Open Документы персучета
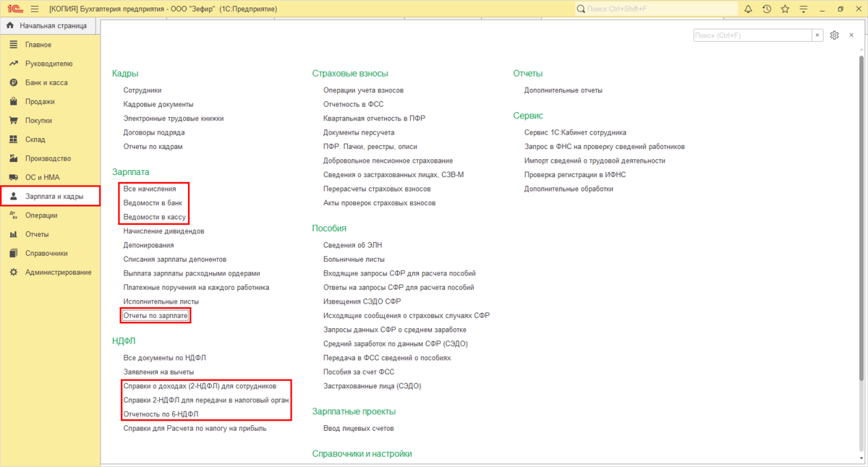The width and height of the screenshot is (868, 467). click(359, 132)
